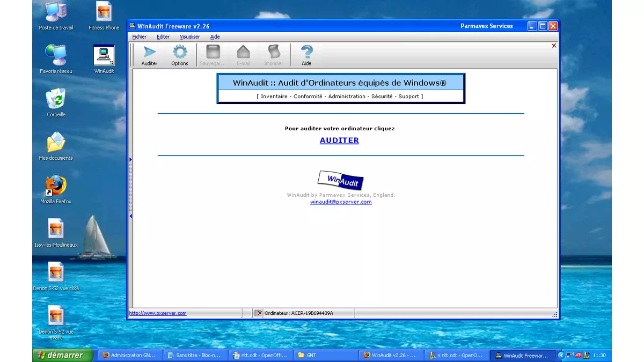Select the Corbeille recycle bin icon
Image resolution: width=644 pixels, height=362 pixels.
tap(56, 102)
